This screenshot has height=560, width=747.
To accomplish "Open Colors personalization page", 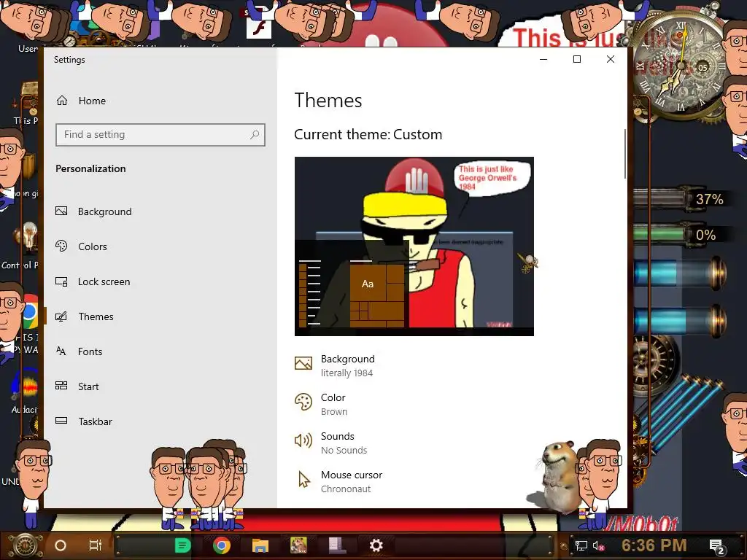I will click(81, 246).
